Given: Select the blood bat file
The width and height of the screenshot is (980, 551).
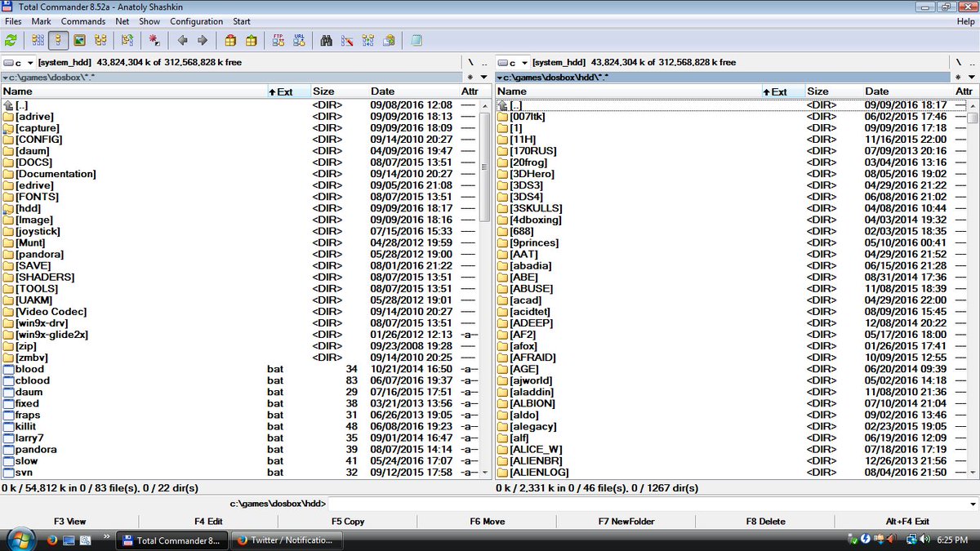Looking at the screenshot, I should click(29, 369).
